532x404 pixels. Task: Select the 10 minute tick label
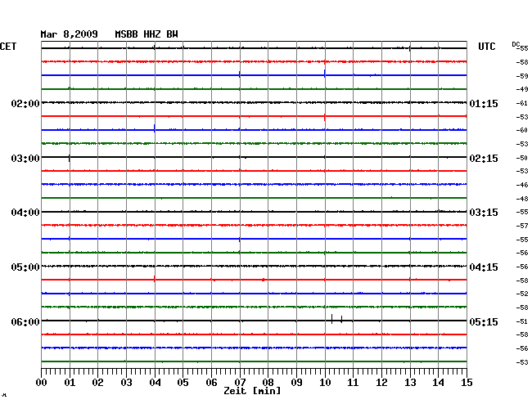324,383
